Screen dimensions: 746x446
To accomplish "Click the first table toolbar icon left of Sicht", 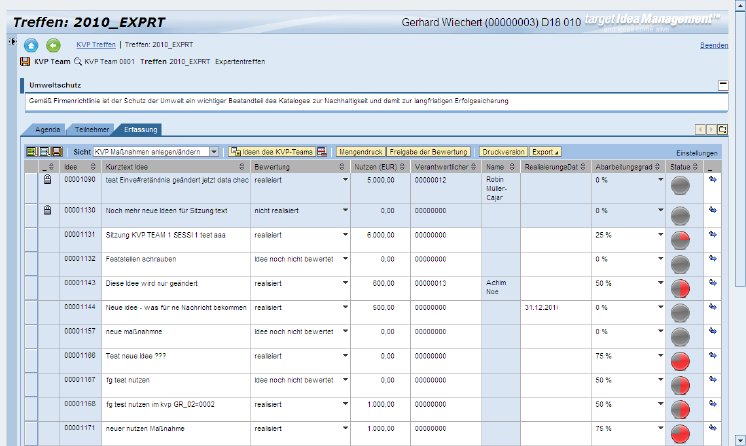I will (x=31, y=151).
